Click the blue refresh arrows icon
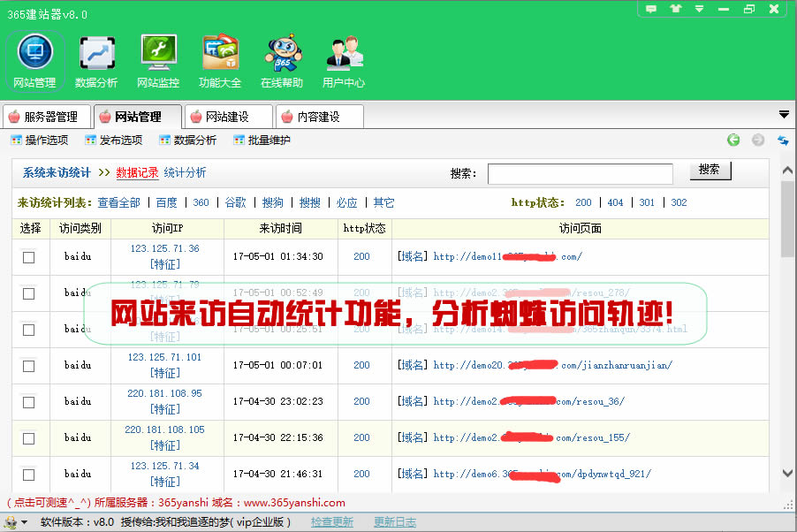This screenshot has height=532, width=797. [783, 140]
